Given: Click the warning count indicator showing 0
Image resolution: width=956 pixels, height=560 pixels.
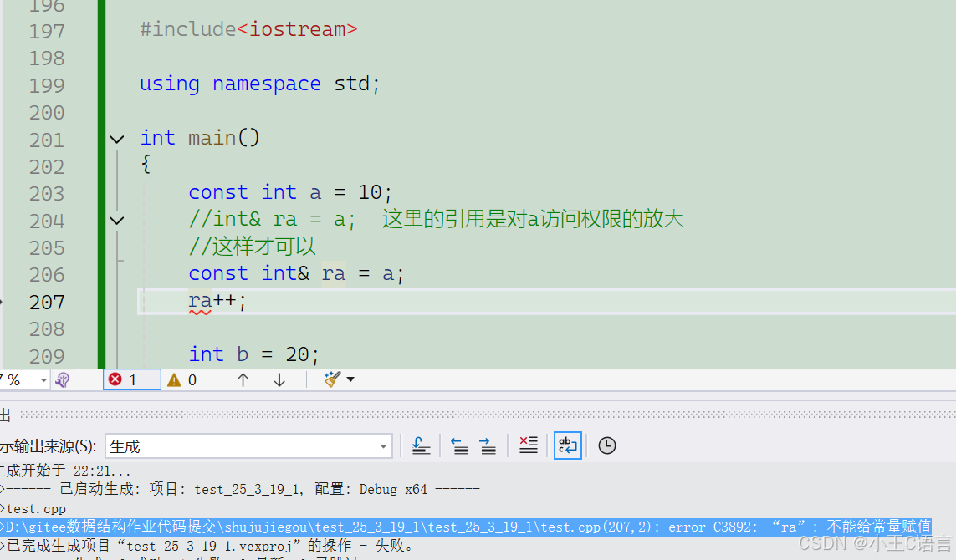Looking at the screenshot, I should [x=182, y=380].
